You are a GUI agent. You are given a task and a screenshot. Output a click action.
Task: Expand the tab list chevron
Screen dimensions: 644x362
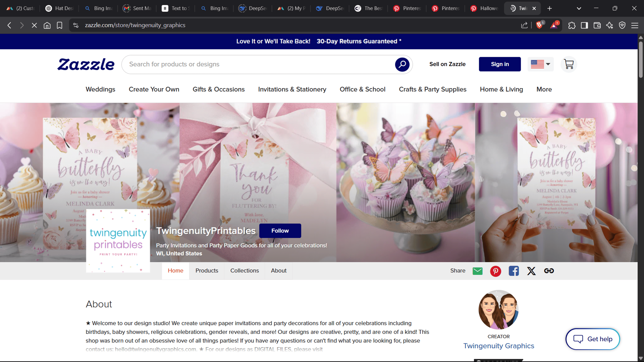(579, 9)
